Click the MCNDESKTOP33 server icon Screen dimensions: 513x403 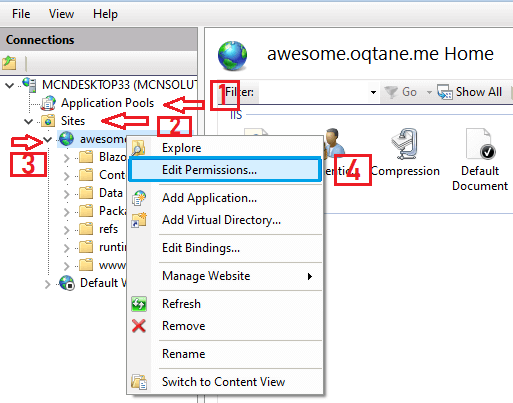point(29,85)
